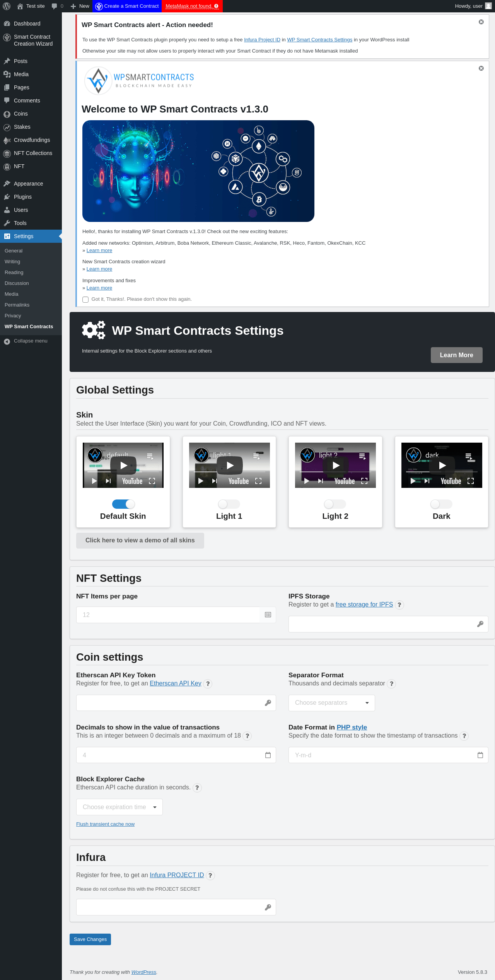The width and height of the screenshot is (495, 980).
Task: Focus the Decimals to show input
Action: [176, 755]
